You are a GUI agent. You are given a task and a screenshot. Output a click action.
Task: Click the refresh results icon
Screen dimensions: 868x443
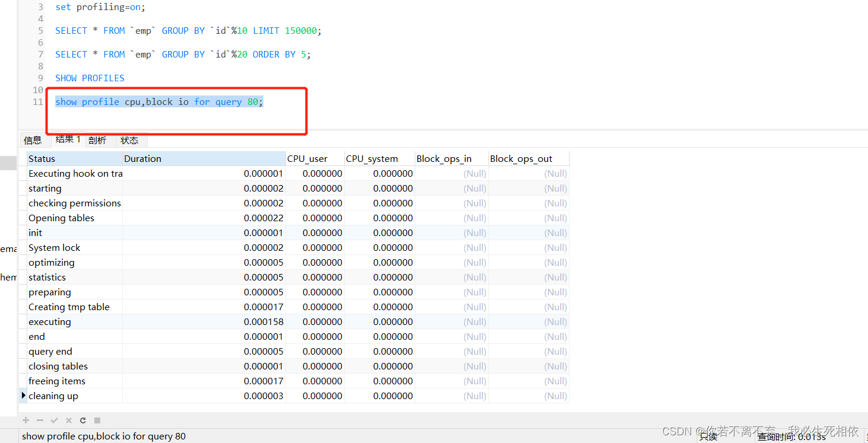click(83, 420)
